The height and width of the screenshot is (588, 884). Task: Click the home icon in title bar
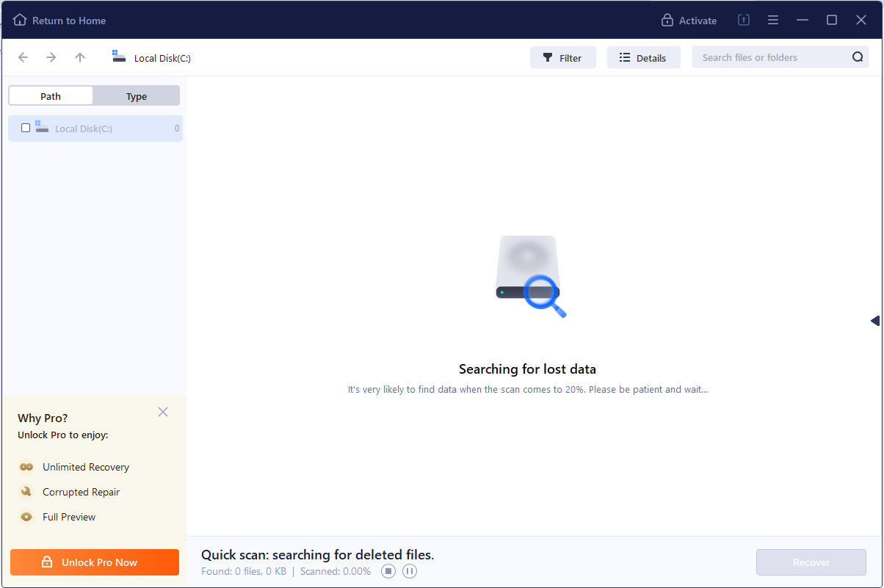click(x=20, y=20)
